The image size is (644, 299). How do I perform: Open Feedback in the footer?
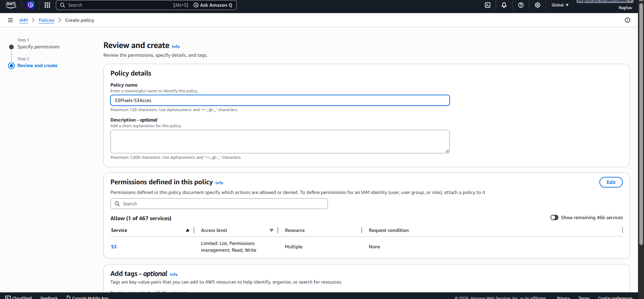pos(49,297)
